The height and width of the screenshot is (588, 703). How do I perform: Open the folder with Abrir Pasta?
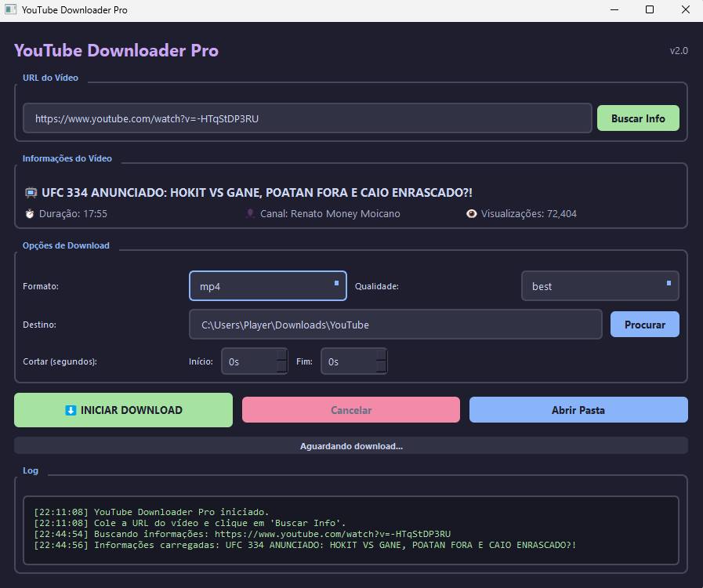[578, 410]
